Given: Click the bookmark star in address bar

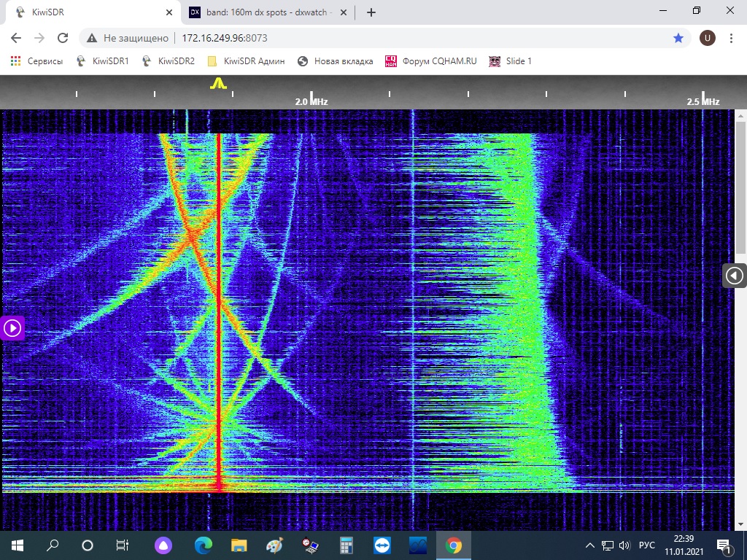Looking at the screenshot, I should point(678,38).
